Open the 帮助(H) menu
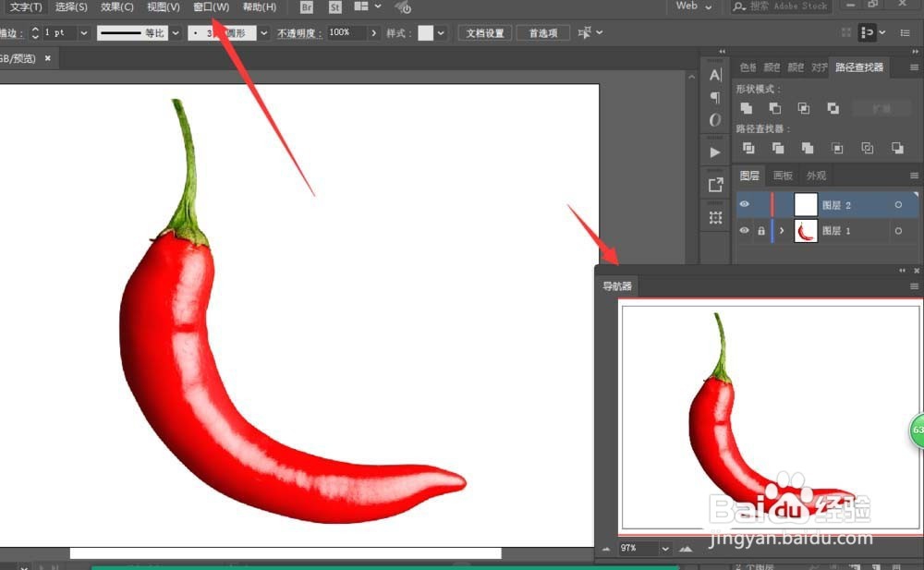The image size is (924, 570). [260, 7]
